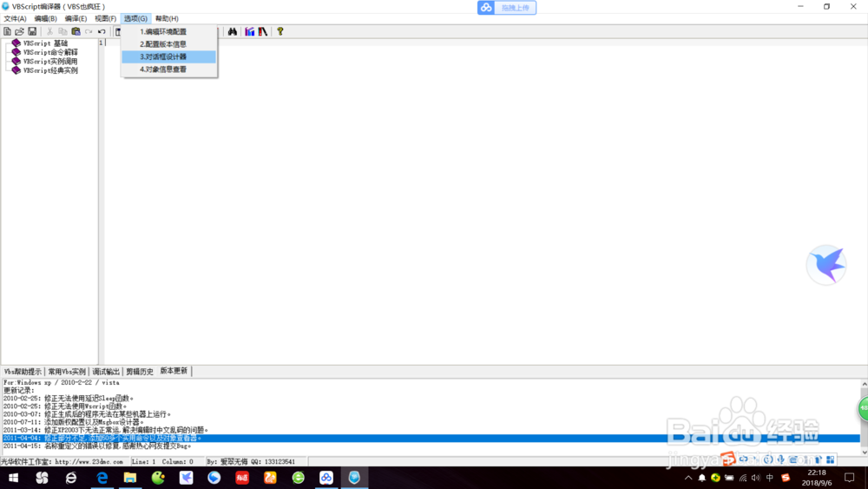Screen dimensions: 868x489
Task: Click the Internet Explorer taskbar icon
Action: click(x=71, y=478)
